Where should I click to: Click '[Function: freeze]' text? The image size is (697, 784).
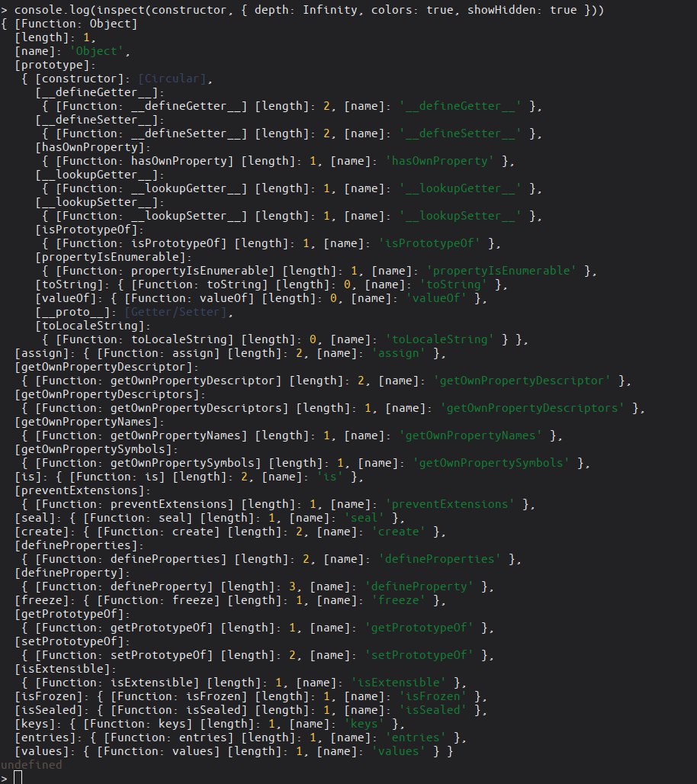tap(158, 600)
